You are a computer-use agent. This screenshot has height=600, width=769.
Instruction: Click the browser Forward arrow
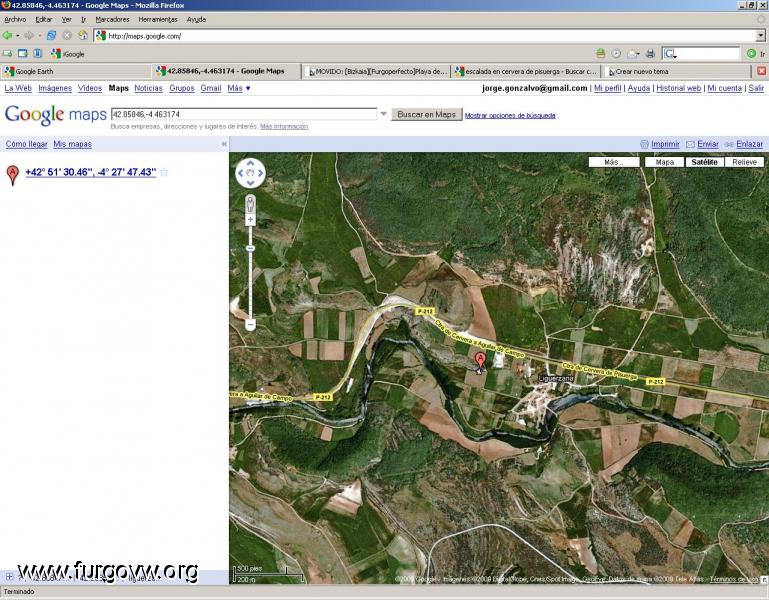coord(29,36)
